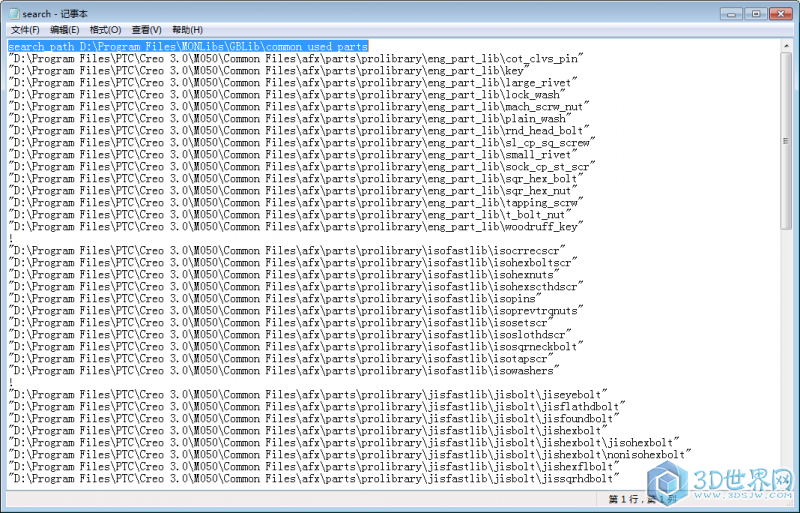This screenshot has width=800, height=513.
Task: Click the line ending with isoslothdscr
Action: [x=290, y=334]
